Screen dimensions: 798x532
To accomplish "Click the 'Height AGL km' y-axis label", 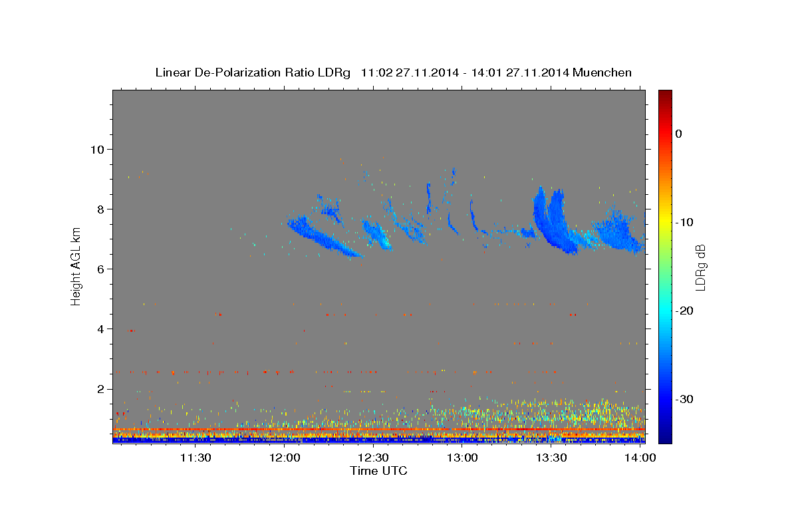I will [x=76, y=267].
